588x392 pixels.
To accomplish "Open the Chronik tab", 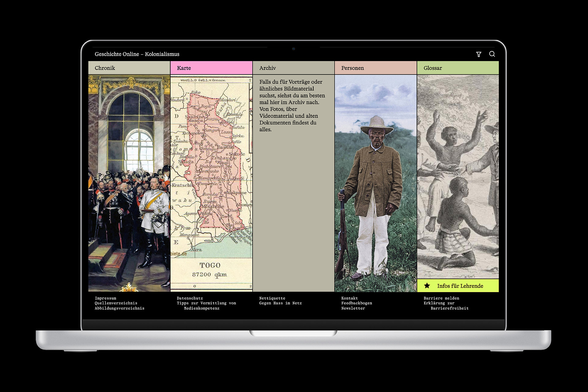I will point(129,68).
